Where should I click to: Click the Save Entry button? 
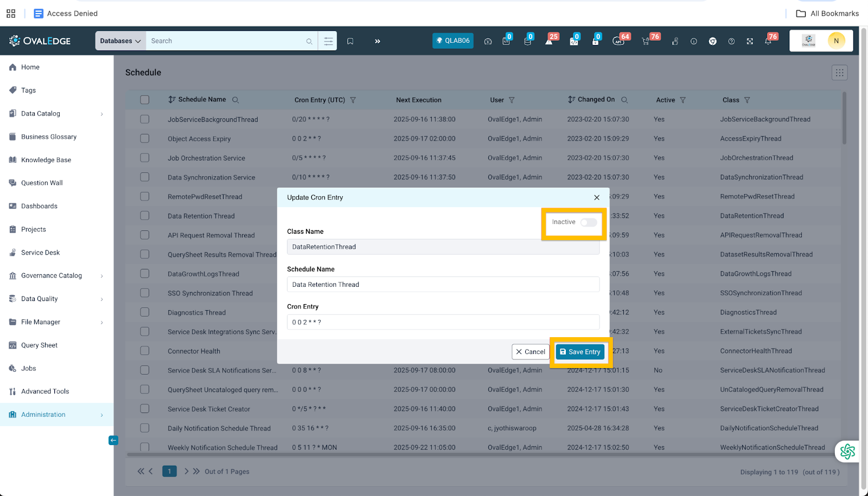[580, 352]
